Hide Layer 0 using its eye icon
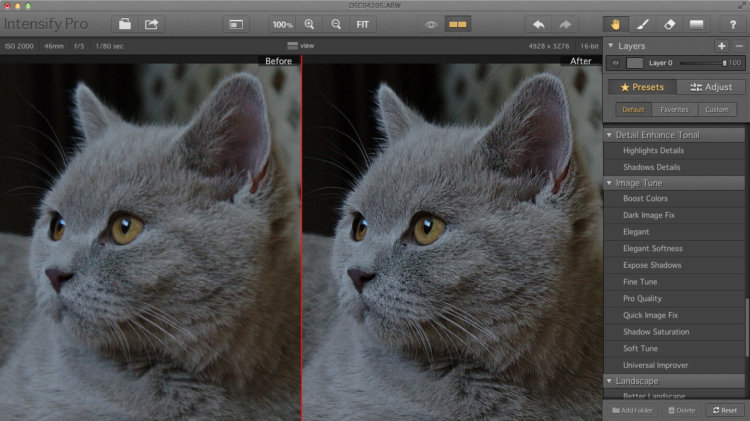 click(x=616, y=63)
